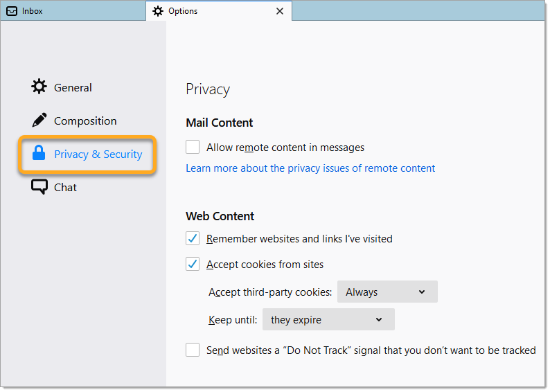Image resolution: width=550 pixels, height=392 pixels.
Task: Switch to the Inbox tab
Action: pos(33,11)
